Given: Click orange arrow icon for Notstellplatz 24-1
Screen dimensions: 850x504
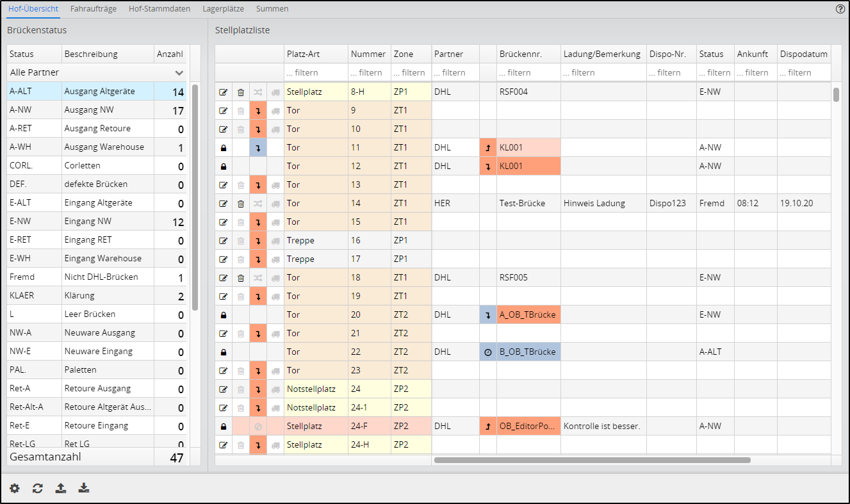Looking at the screenshot, I should [x=258, y=408].
